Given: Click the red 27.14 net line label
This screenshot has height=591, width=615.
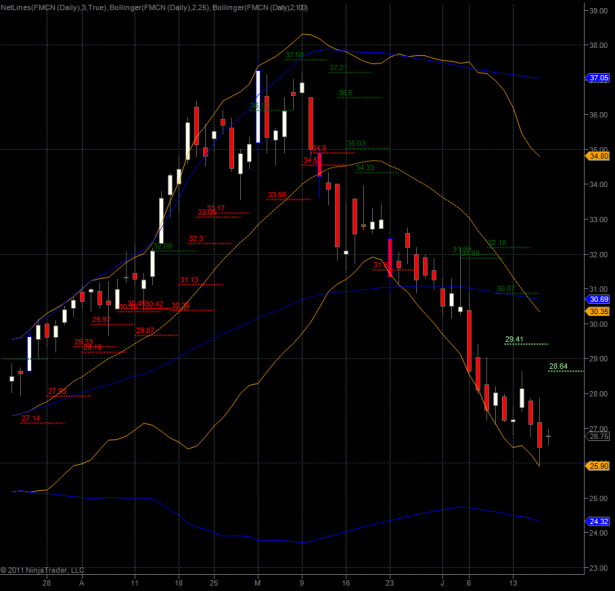Looking at the screenshot, I should (x=31, y=418).
